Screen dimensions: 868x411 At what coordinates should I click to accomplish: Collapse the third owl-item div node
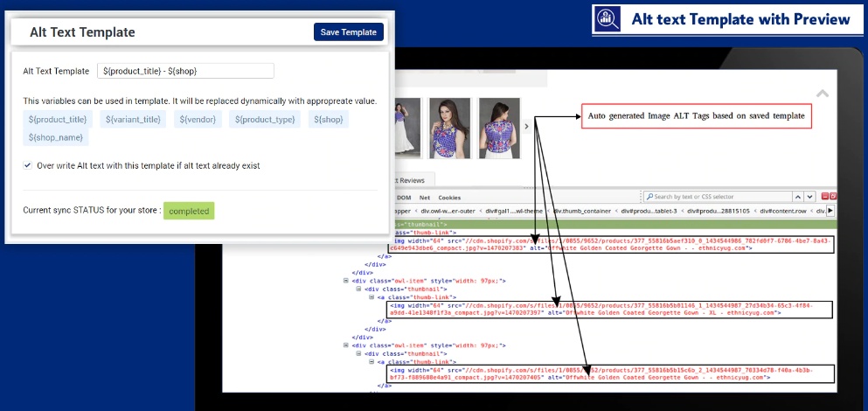tap(347, 345)
